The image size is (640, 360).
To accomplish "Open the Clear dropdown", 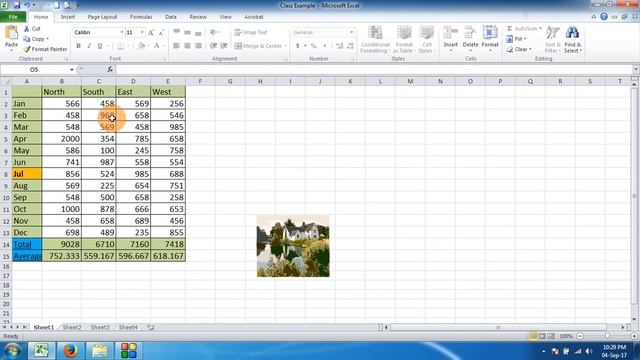I will 519,49.
